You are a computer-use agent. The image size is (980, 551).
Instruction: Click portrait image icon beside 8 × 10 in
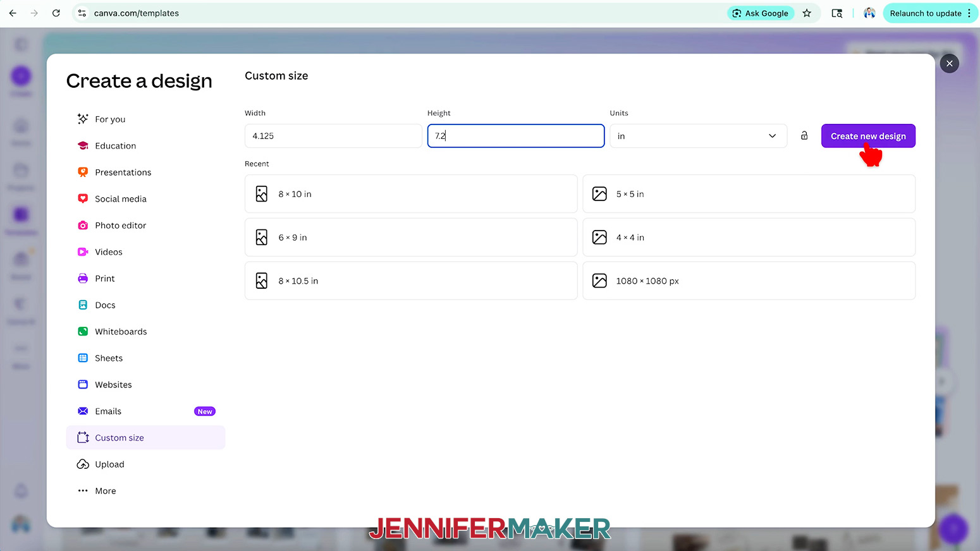coord(262,194)
